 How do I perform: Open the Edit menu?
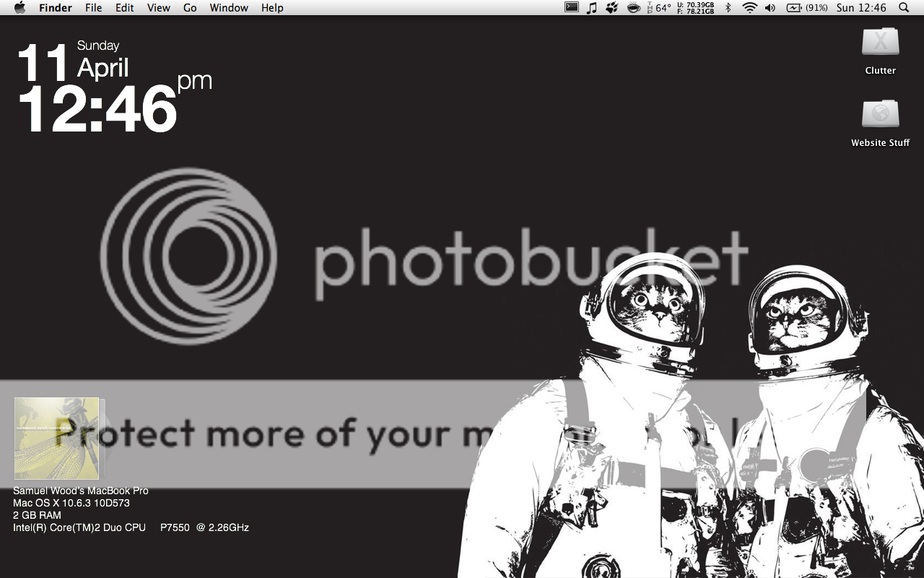point(125,8)
